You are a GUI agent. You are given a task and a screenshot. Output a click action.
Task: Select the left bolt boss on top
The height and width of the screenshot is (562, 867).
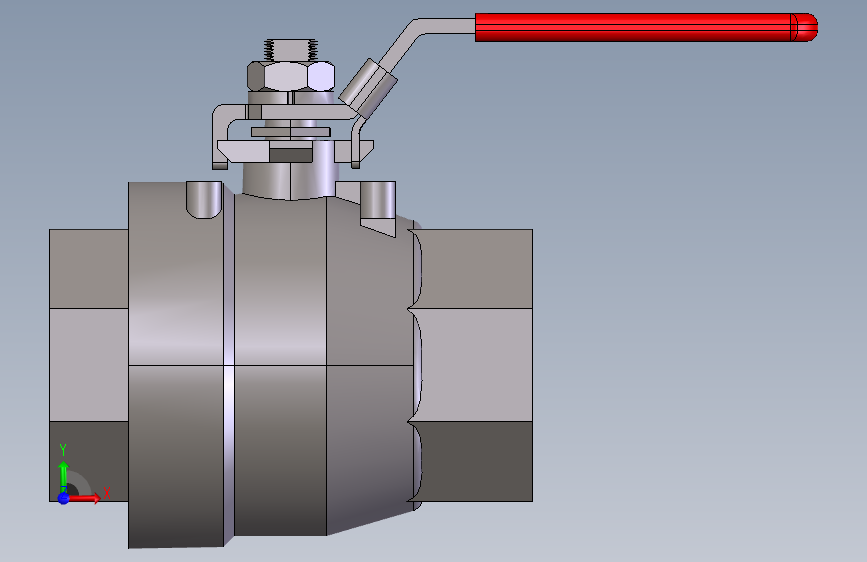point(204,200)
